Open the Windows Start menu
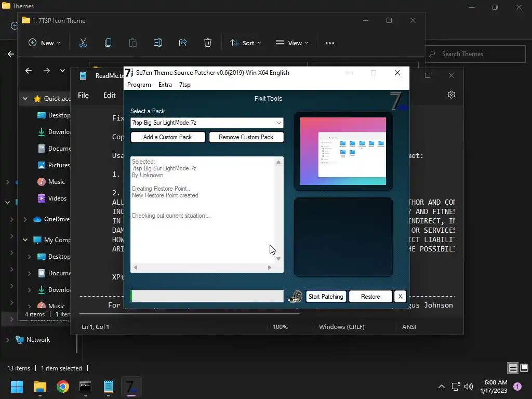The height and width of the screenshot is (399, 532). [x=17, y=387]
